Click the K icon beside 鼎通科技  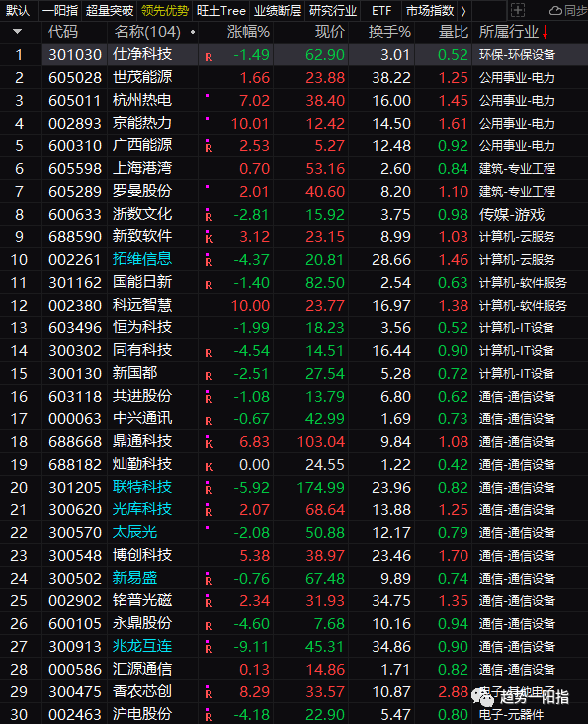click(209, 444)
